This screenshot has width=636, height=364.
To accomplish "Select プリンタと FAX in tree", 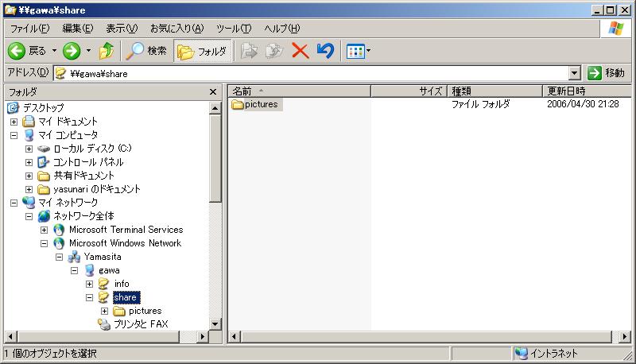I will [141, 324].
